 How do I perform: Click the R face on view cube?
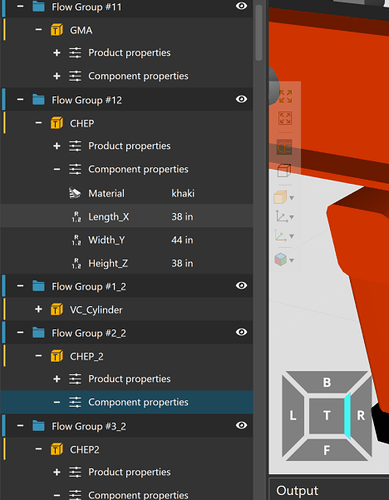coord(361,416)
